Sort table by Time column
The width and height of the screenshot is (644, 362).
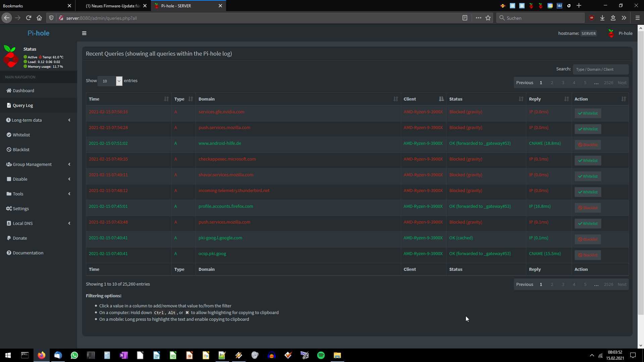[128, 99]
